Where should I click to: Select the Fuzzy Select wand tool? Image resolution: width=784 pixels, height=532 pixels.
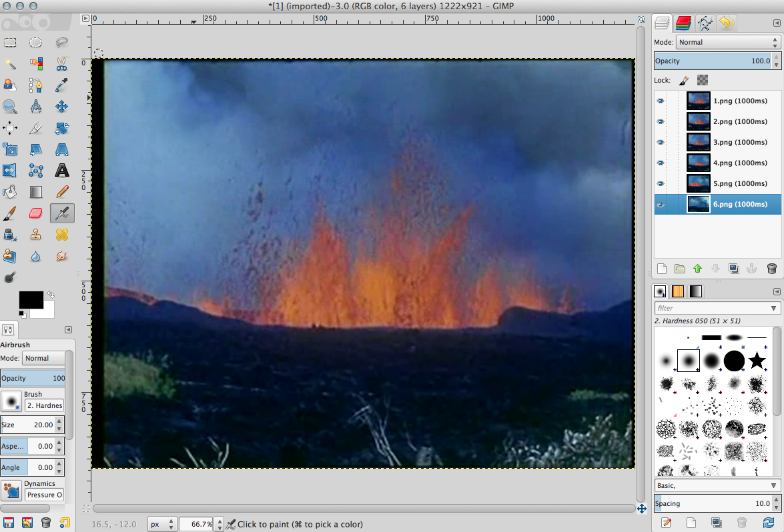[x=10, y=64]
